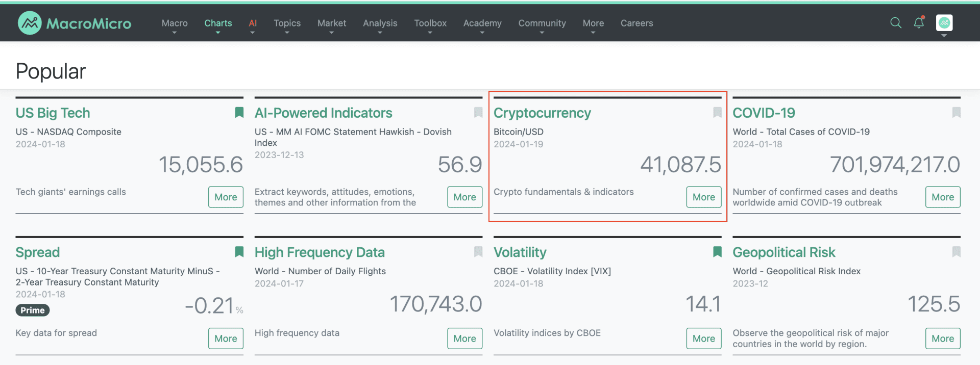
Task: Click the MacroMicro logo
Action: click(75, 23)
